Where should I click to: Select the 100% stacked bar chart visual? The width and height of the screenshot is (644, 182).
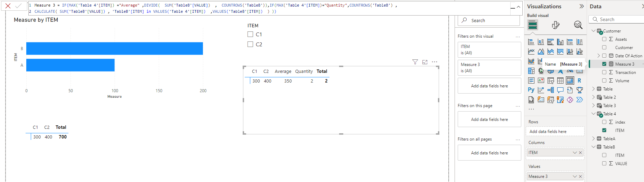(570, 42)
